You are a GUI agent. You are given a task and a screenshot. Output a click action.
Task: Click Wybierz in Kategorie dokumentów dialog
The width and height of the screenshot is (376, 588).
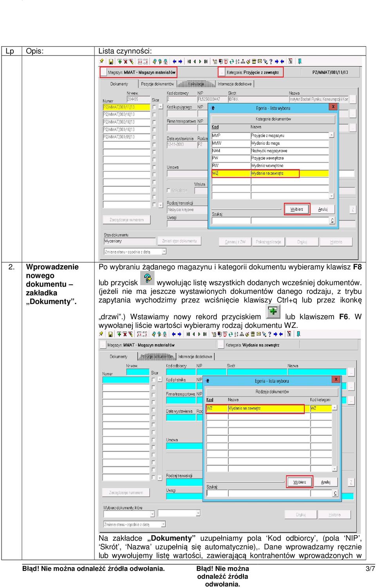click(x=297, y=209)
